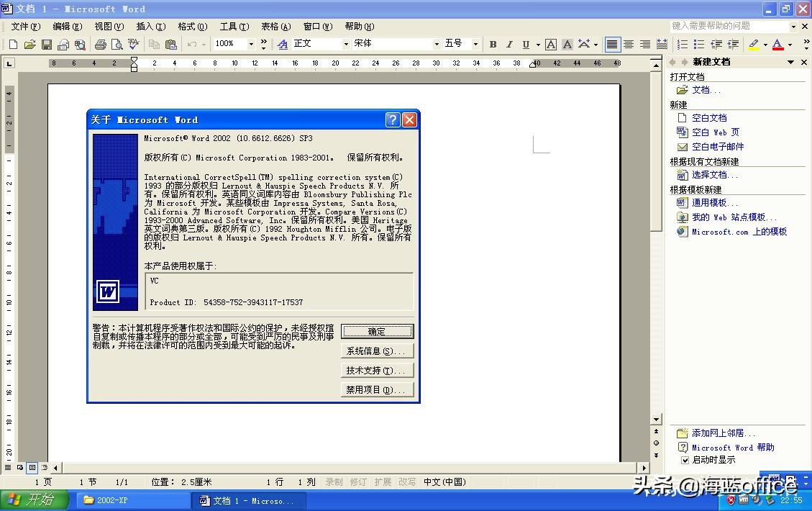Click 空白 Web 页 link
Image resolution: width=812 pixels, height=511 pixels.
[716, 132]
